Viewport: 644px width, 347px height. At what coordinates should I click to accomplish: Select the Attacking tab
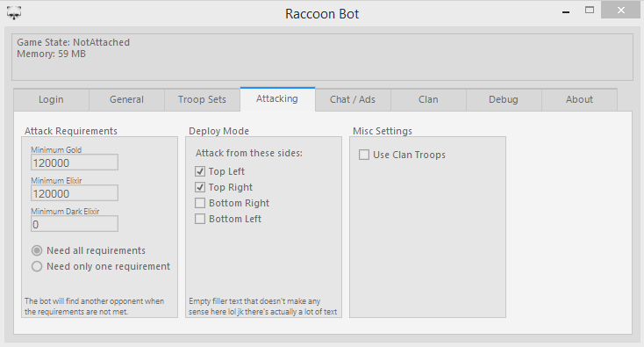tap(277, 98)
